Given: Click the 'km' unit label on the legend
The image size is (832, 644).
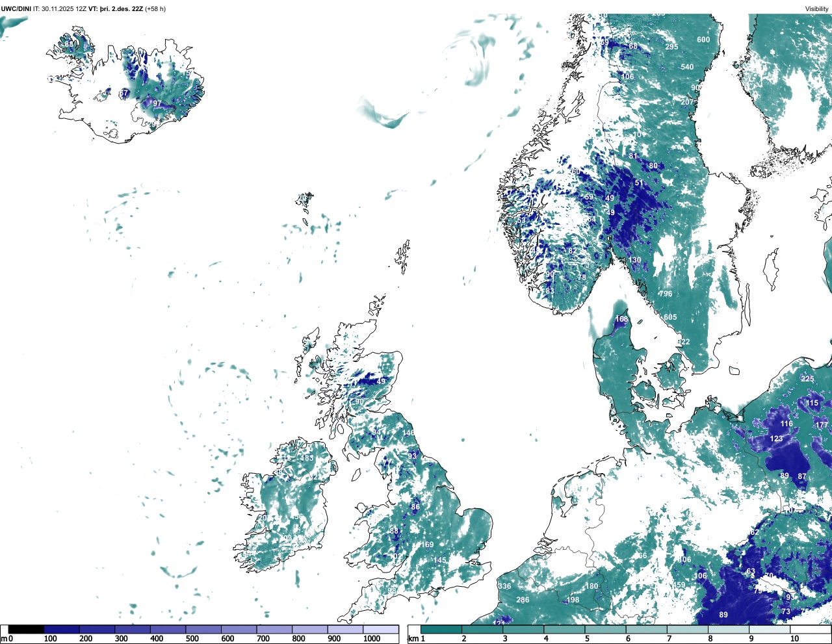Looking at the screenshot, I should [412, 639].
